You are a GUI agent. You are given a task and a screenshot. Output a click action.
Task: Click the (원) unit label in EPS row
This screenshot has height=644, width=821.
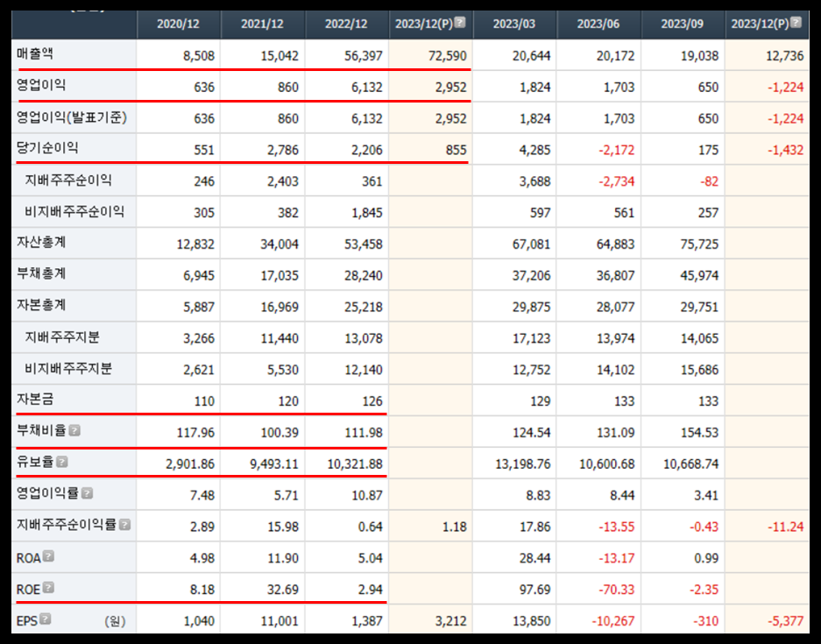(115, 621)
